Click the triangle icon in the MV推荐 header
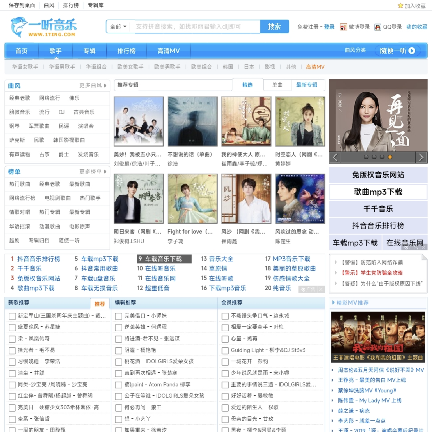 point(333,302)
